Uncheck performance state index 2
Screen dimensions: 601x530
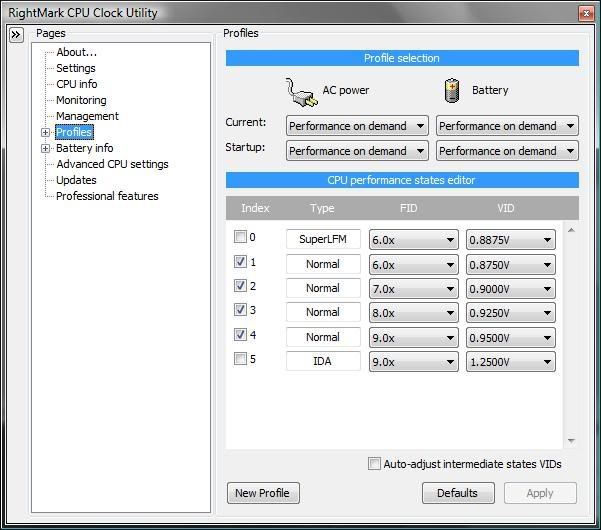click(x=240, y=286)
